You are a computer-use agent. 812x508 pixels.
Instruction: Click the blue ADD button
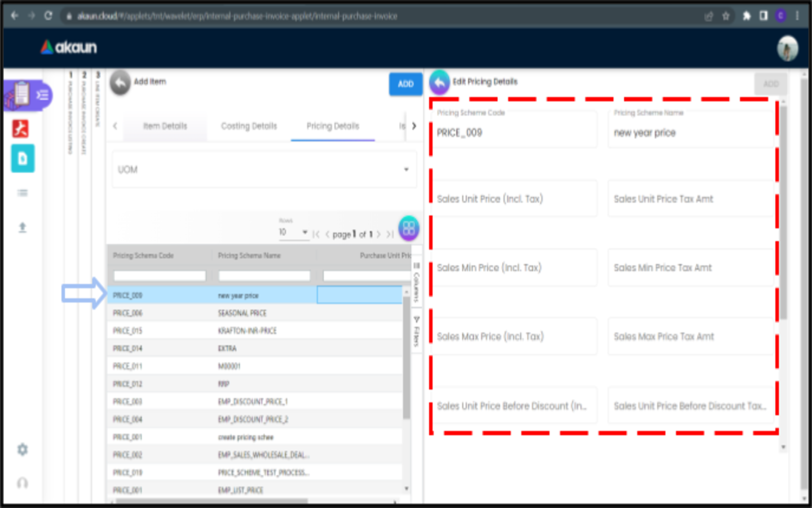(405, 84)
